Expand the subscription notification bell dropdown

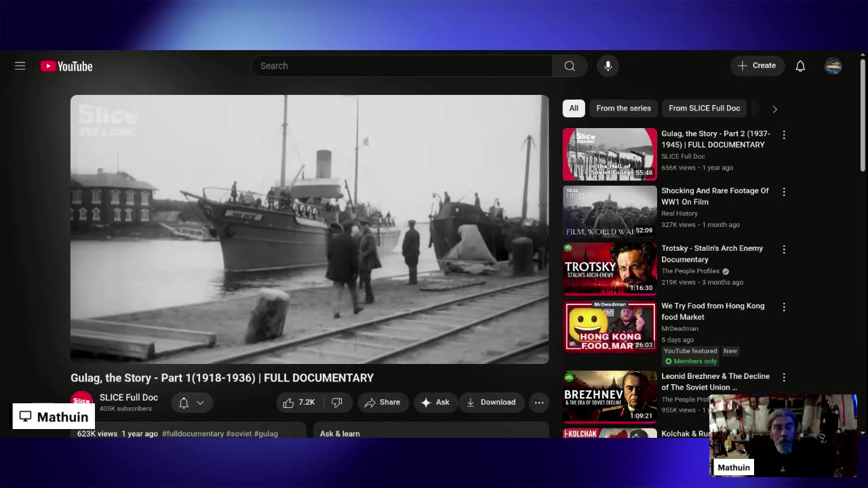(x=192, y=403)
